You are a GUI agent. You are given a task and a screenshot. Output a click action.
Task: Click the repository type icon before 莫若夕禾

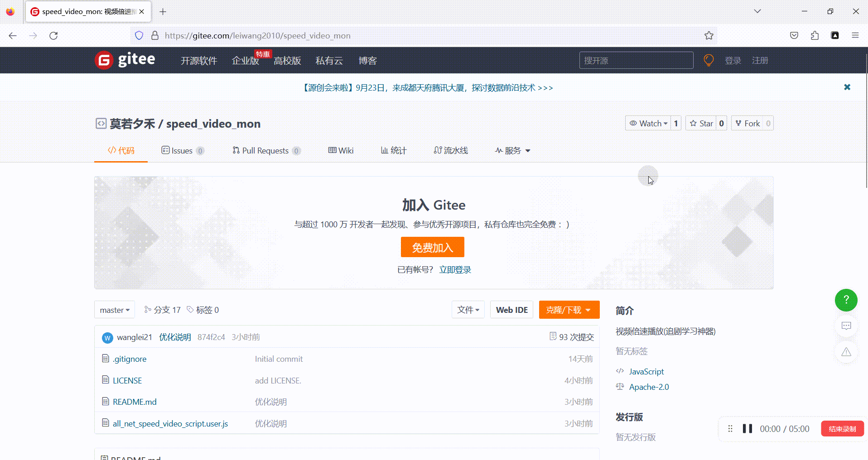[x=101, y=123]
